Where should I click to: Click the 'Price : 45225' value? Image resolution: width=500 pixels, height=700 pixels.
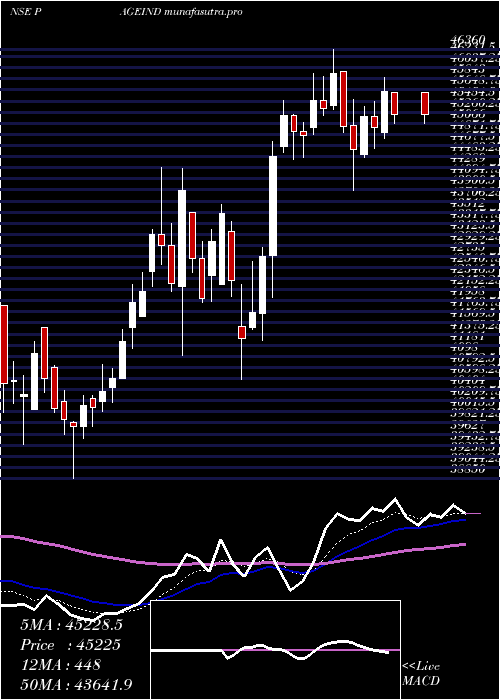click(x=71, y=645)
